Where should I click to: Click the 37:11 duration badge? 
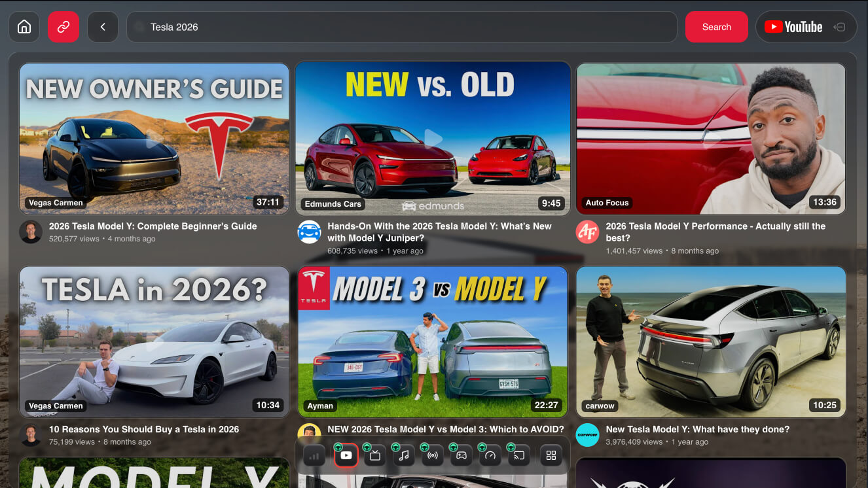click(268, 202)
